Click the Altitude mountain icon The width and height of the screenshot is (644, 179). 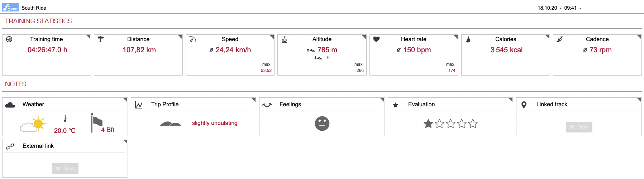click(285, 39)
